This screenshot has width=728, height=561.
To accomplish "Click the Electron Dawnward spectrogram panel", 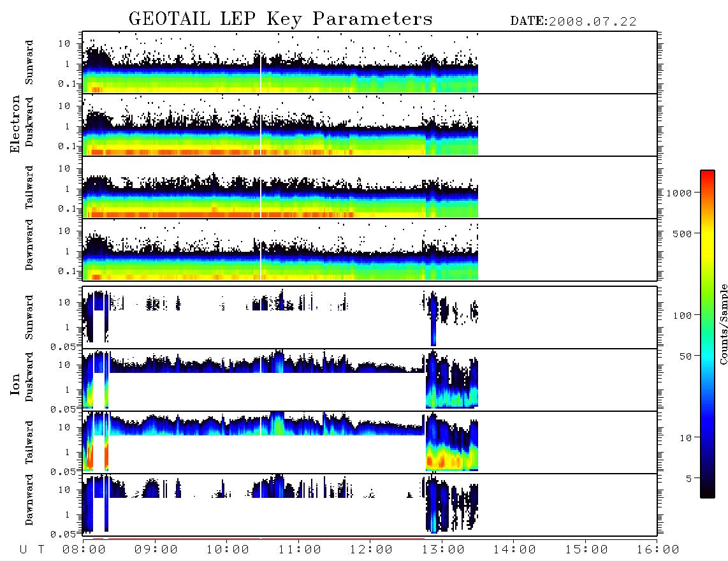I will click(370, 249).
